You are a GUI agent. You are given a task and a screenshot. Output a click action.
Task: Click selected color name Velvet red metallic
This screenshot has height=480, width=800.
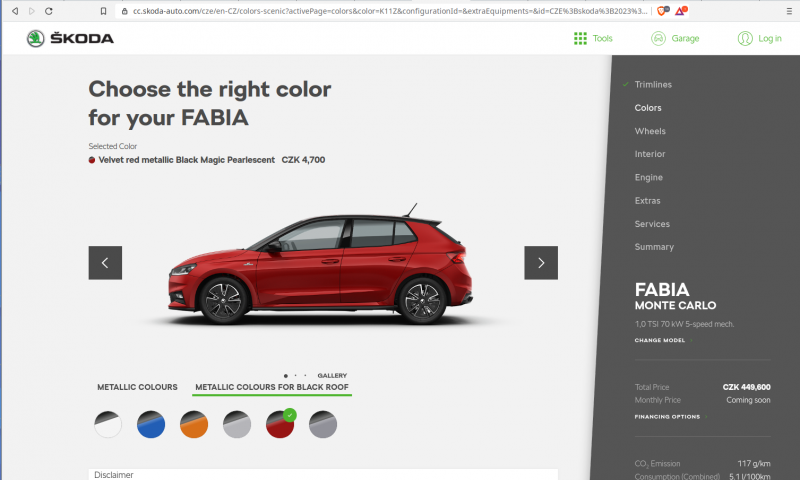pos(186,160)
